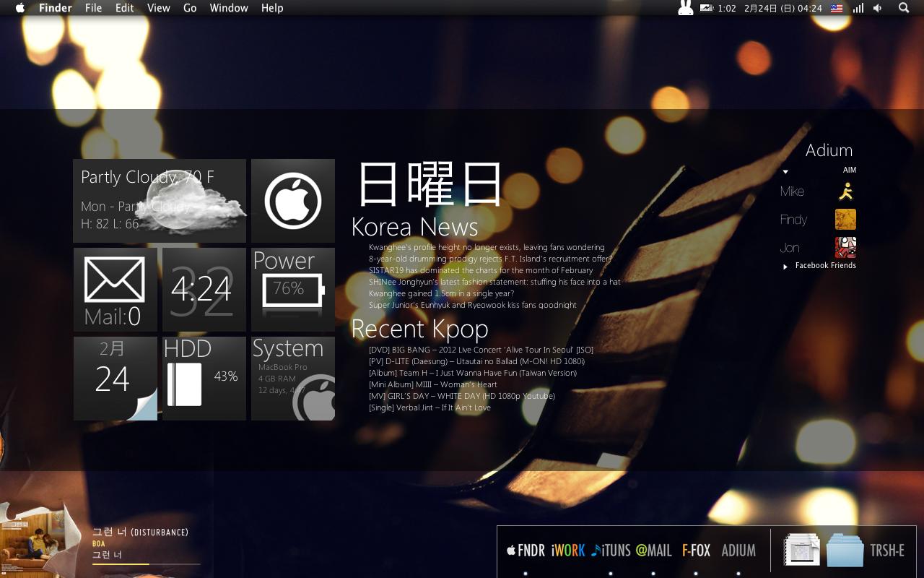Click Findy's orange avatar picture
This screenshot has width=924, height=578.
[845, 220]
